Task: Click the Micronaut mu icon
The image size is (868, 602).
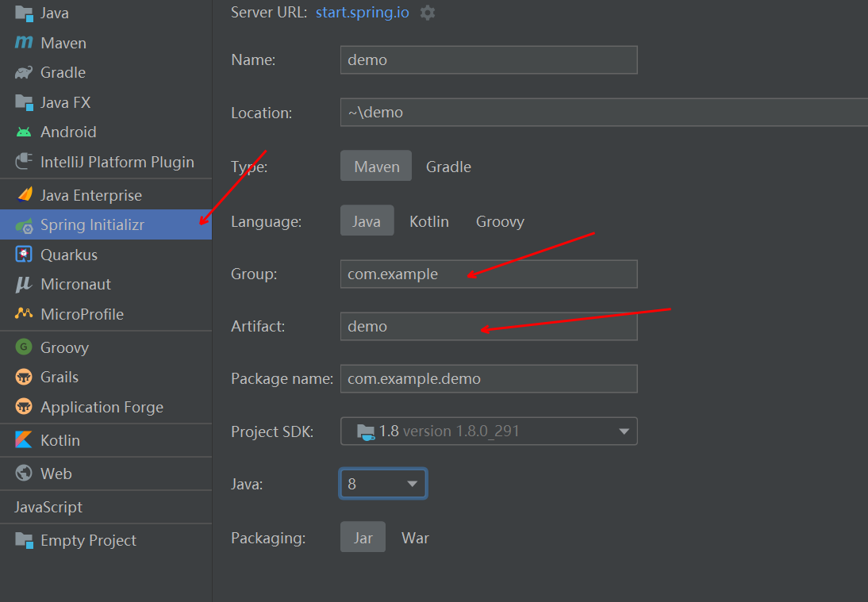Action: pos(24,285)
